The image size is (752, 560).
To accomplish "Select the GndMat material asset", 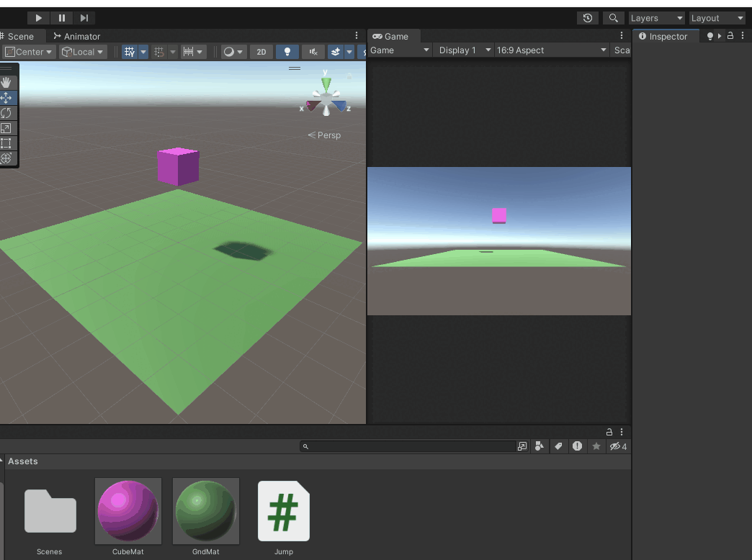I will point(206,518).
